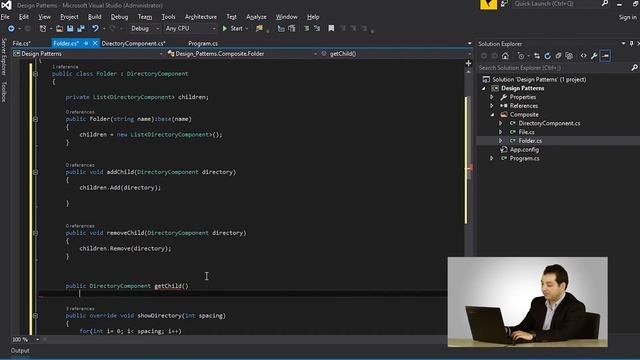Screen dimensions: 640x360
Task: Click the Save file toolbar icon
Action: (70, 29)
